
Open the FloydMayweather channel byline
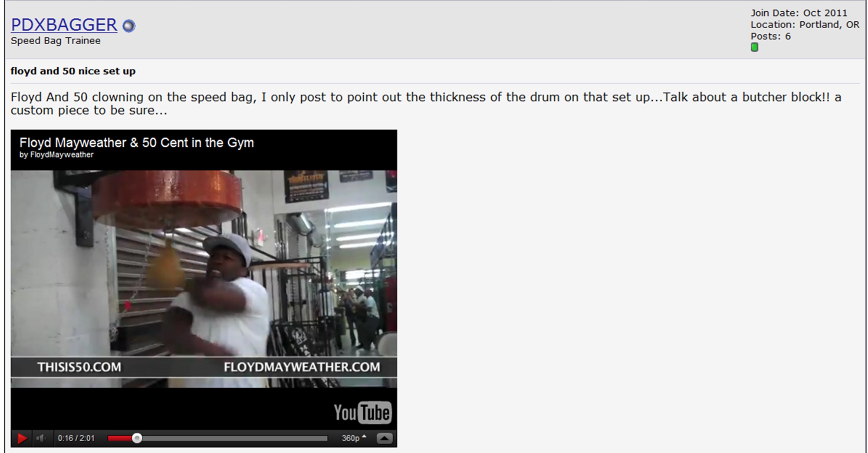(56, 155)
